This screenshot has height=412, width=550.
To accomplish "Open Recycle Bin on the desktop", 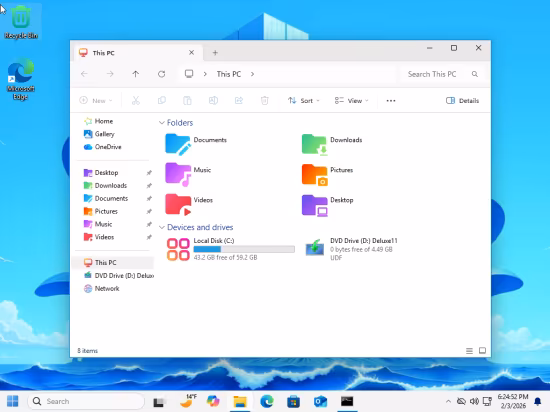I will [21, 22].
